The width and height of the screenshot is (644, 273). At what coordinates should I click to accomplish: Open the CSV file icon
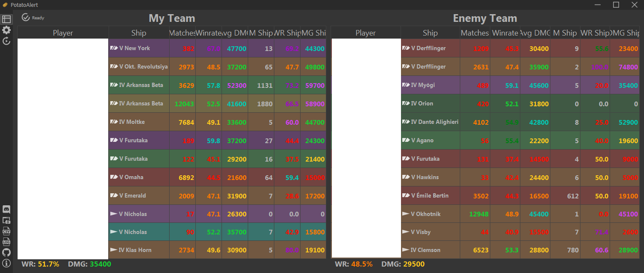coord(6,231)
